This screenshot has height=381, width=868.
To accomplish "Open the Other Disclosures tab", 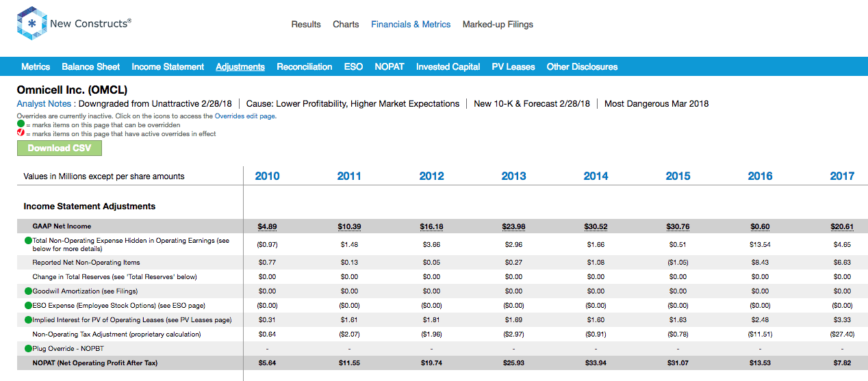I will [582, 66].
